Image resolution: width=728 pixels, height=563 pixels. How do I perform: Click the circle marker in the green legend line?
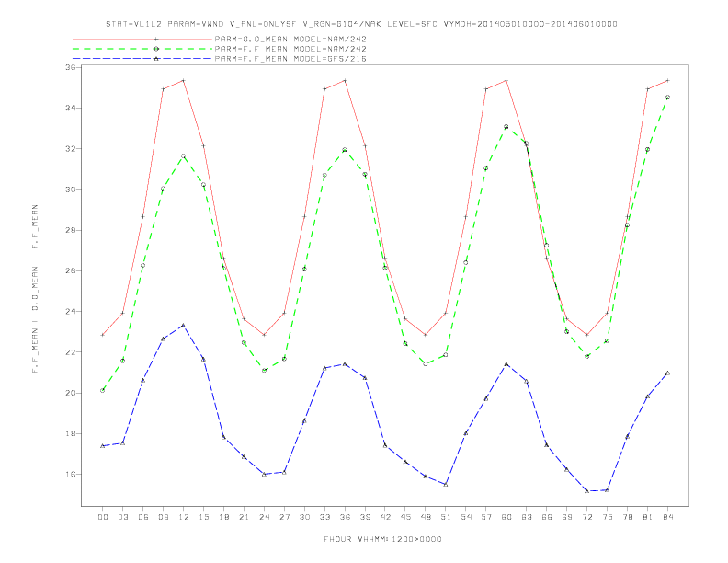click(x=156, y=49)
